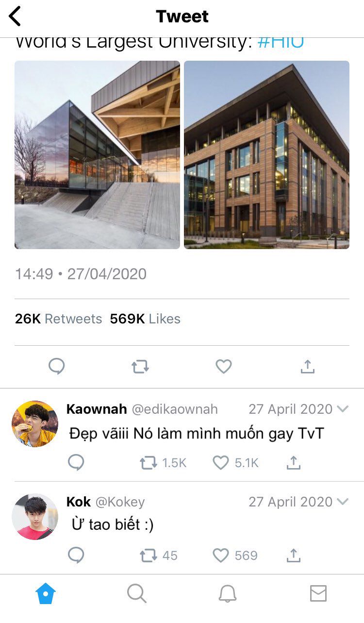Screen dimensions: 364x623
Task: Go back using the top-left arrow
Action: click(15, 16)
